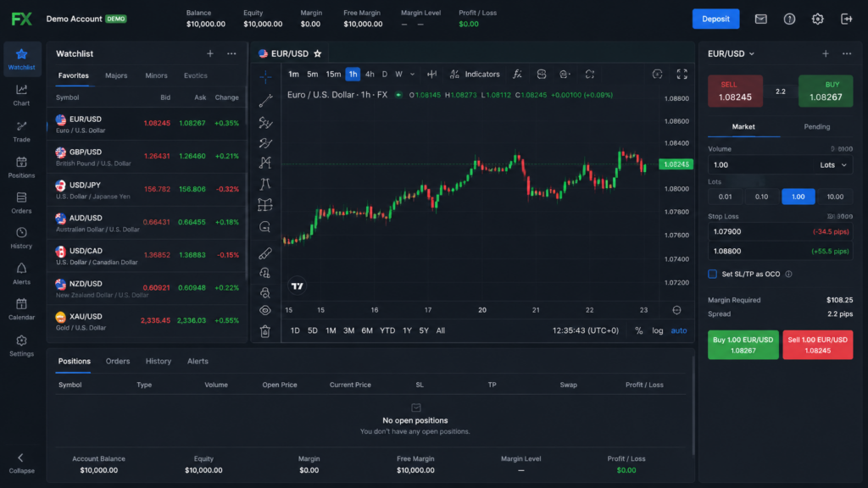This screenshot has height=488, width=868.
Task: Select the crosshair cursor tool
Action: tap(265, 76)
